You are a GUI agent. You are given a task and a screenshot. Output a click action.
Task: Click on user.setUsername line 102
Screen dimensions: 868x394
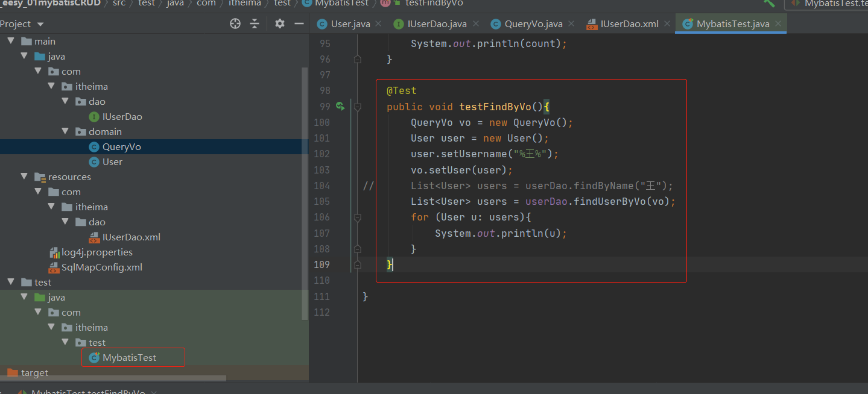coord(485,154)
